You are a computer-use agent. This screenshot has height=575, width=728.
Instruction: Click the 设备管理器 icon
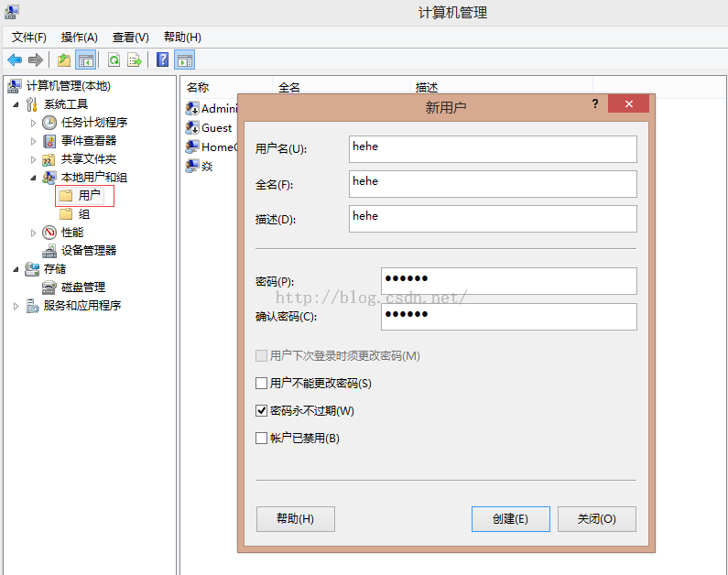click(x=49, y=251)
